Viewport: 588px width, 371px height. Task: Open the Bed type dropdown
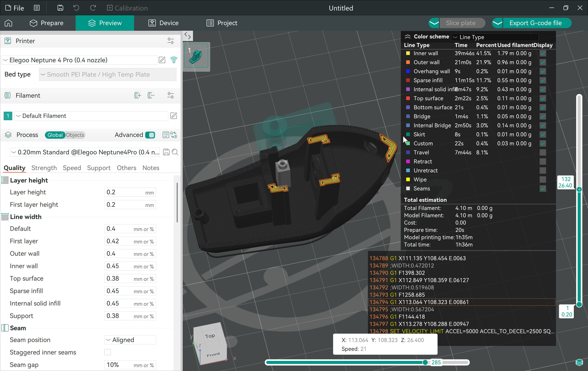[107, 75]
